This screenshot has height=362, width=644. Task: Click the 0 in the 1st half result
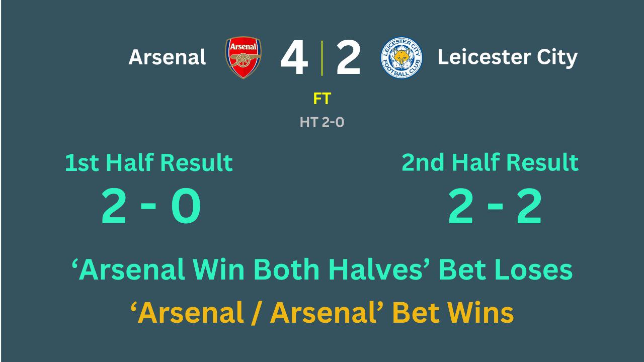(186, 206)
